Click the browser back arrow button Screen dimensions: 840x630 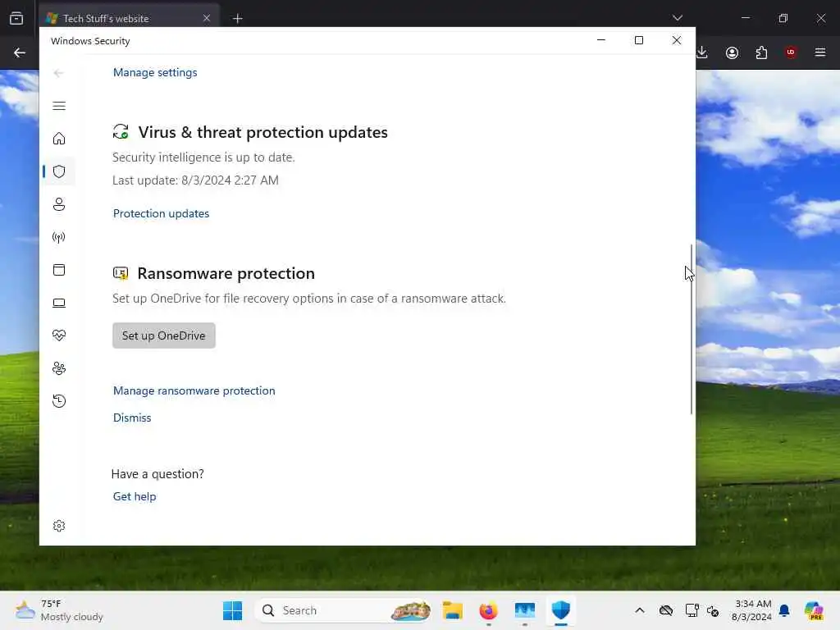pyautogui.click(x=20, y=52)
